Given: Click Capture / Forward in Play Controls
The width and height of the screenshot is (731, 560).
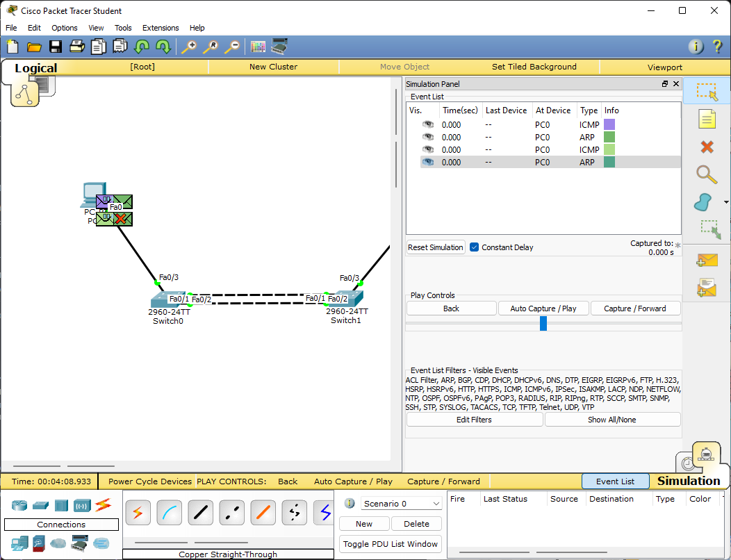Looking at the screenshot, I should pos(635,308).
